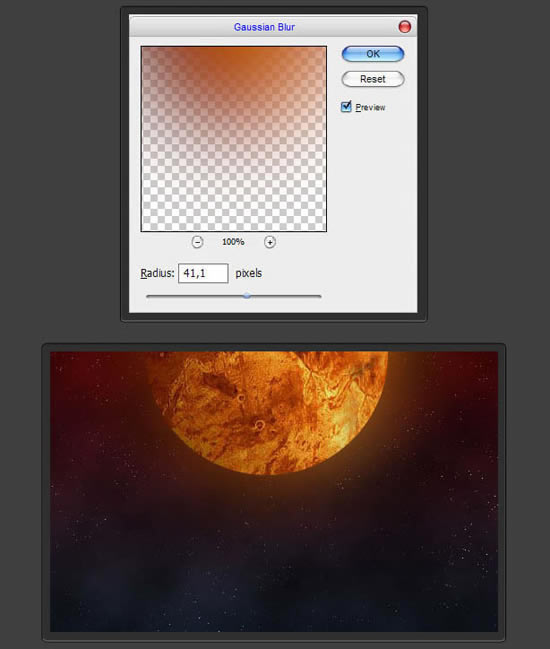Click the 'pixels' unit label
550x649 pixels.
pos(249,273)
